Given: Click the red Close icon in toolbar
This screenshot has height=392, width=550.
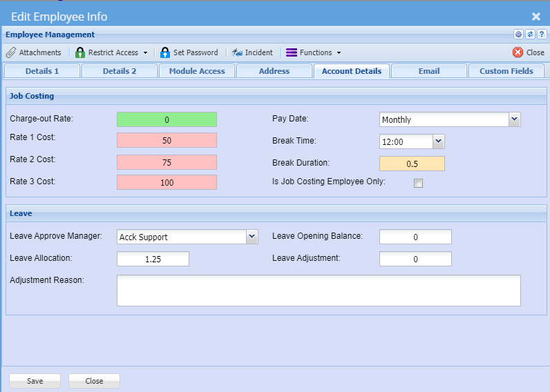Looking at the screenshot, I should [518, 52].
